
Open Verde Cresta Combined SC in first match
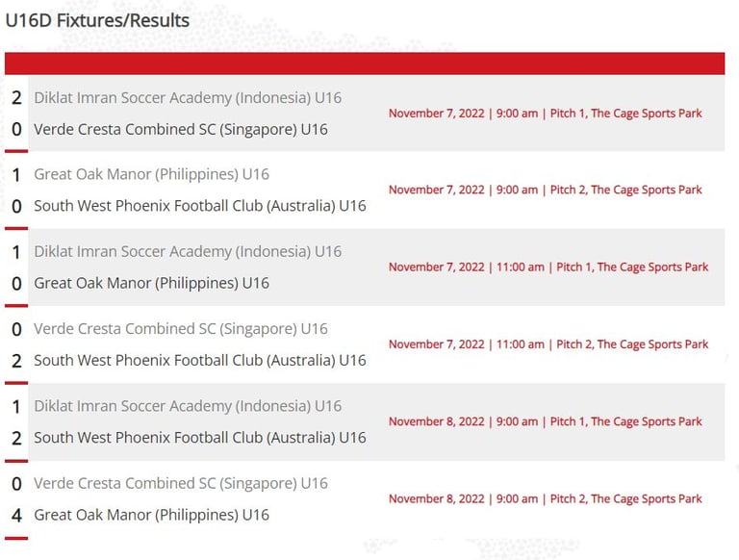click(181, 130)
